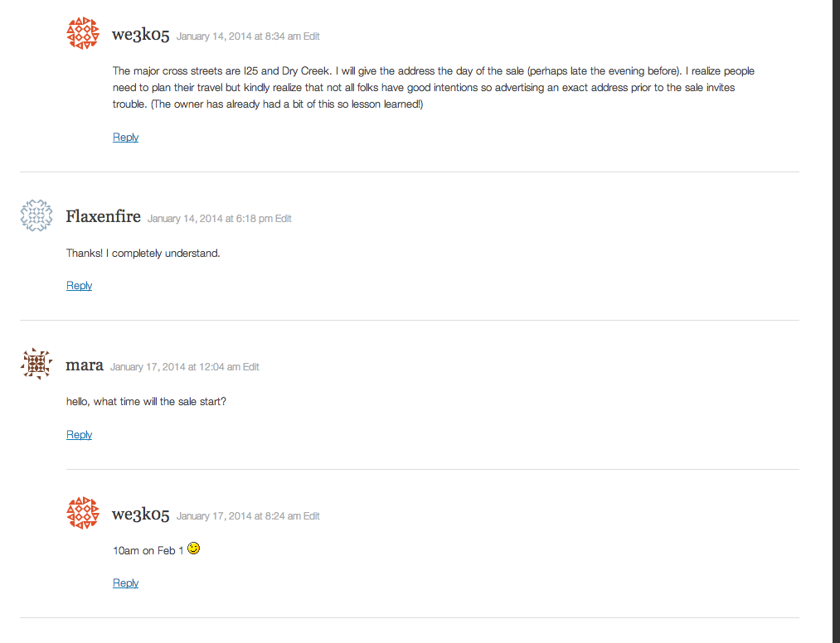Click the mara username
Screen dimensions: 840x643
click(85, 365)
